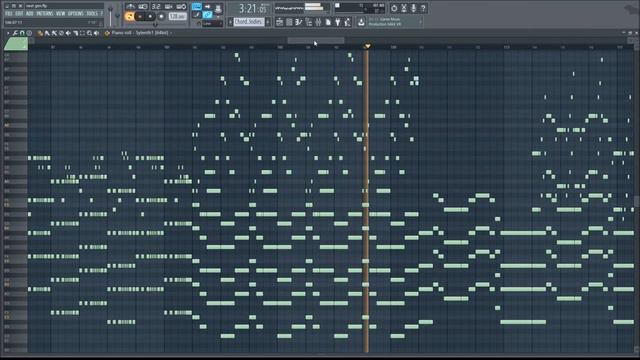Click the tempo tapper icon

[347, 22]
